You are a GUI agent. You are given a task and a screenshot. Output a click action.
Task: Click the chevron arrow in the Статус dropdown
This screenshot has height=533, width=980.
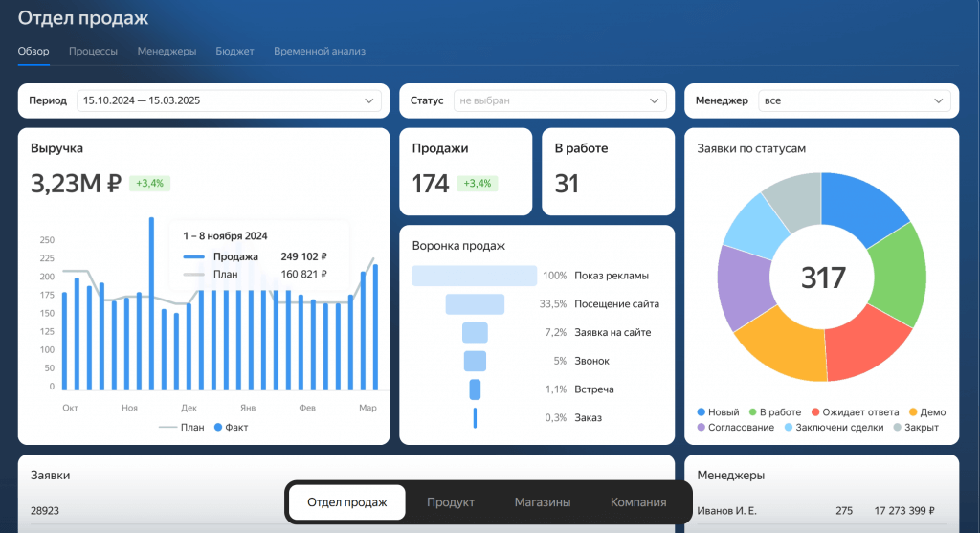pyautogui.click(x=655, y=100)
